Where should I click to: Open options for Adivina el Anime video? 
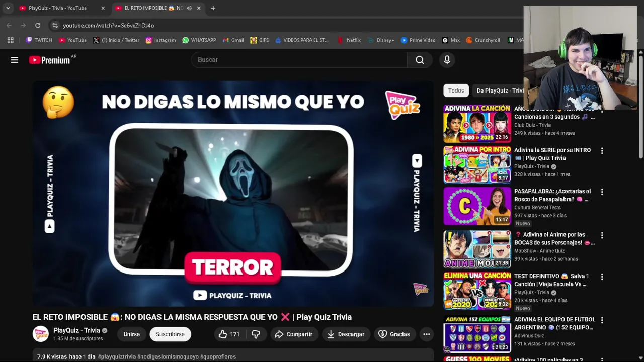[602, 235]
